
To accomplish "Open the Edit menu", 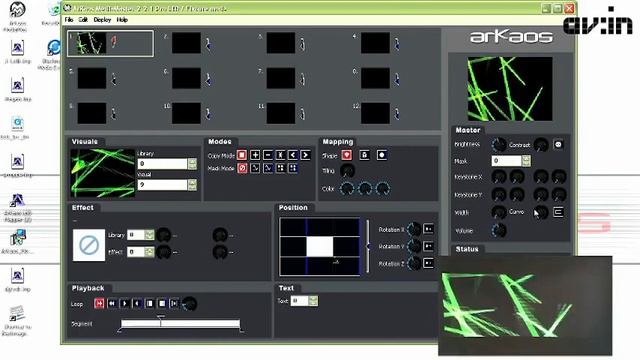I will 83,20.
